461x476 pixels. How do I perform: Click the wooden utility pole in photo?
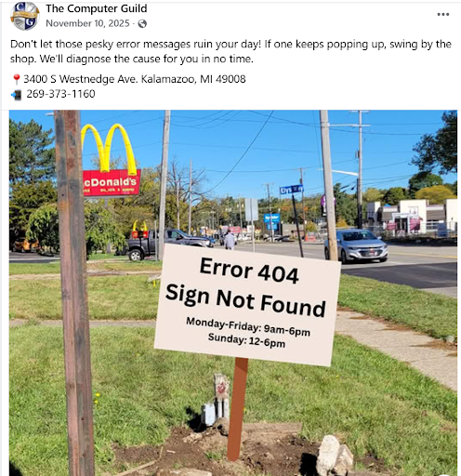pos(74,293)
